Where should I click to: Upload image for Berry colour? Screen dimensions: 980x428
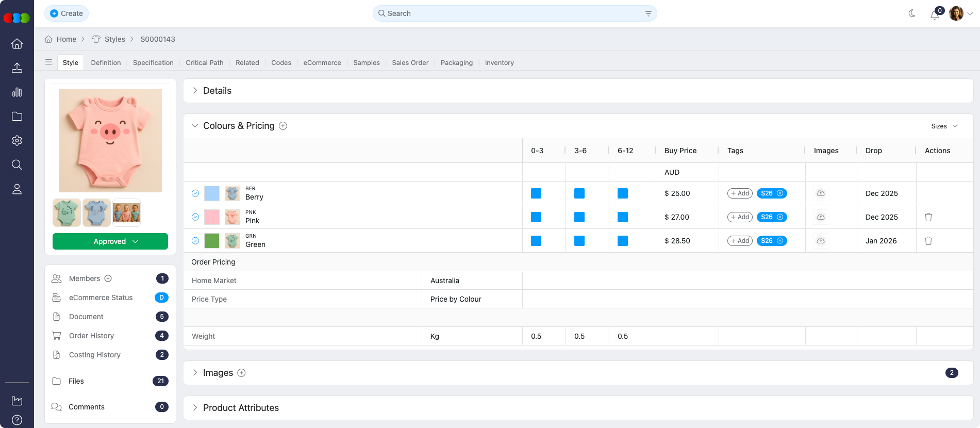click(820, 193)
